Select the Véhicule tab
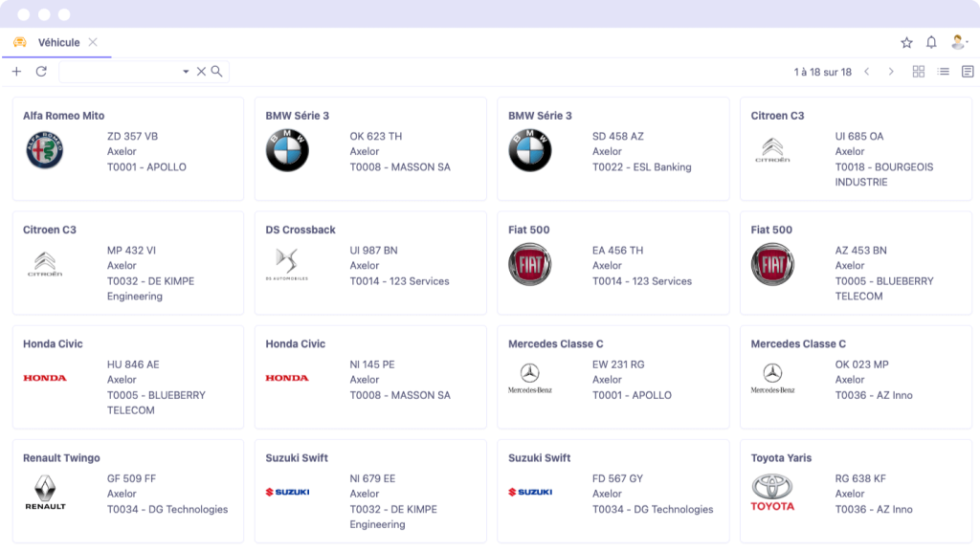 58,42
